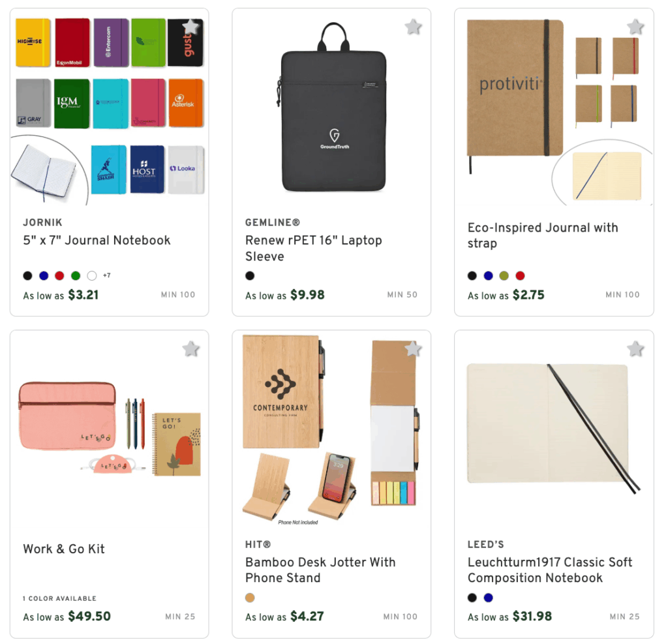Toggle the favorite star on the Bamboo Desk Jotter
The image size is (668, 644).
click(x=412, y=348)
